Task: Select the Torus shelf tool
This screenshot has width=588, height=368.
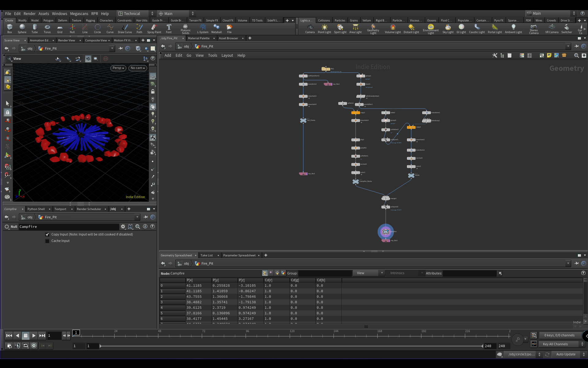Action: click(x=47, y=29)
